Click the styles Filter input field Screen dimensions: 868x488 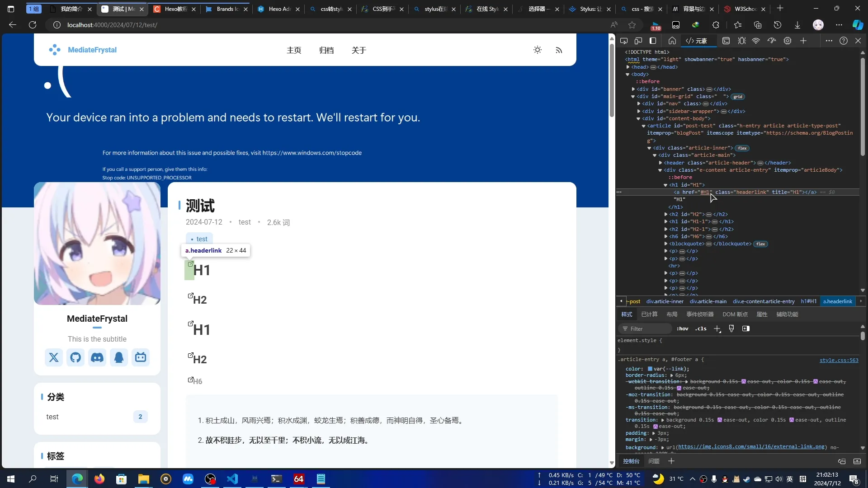(646, 328)
